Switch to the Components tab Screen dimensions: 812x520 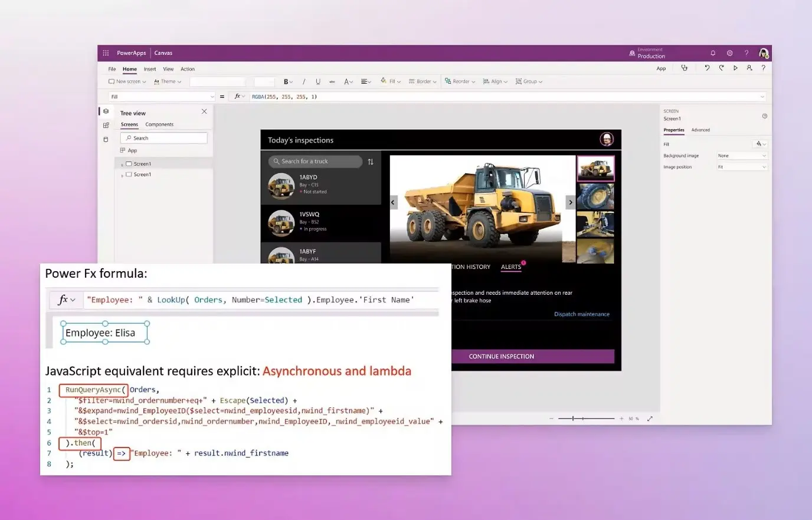[159, 124]
